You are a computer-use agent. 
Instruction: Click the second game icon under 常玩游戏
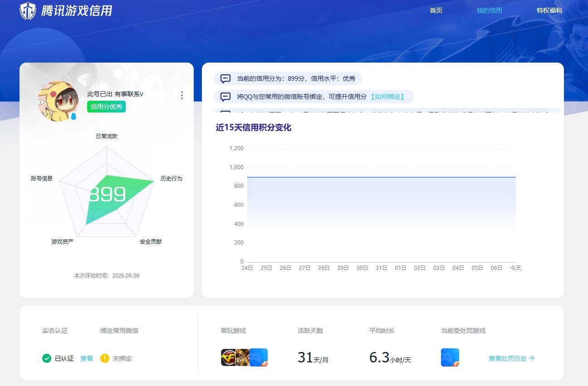[x=242, y=357]
